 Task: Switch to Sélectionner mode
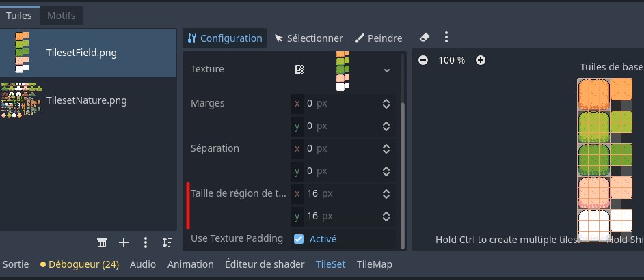click(309, 38)
